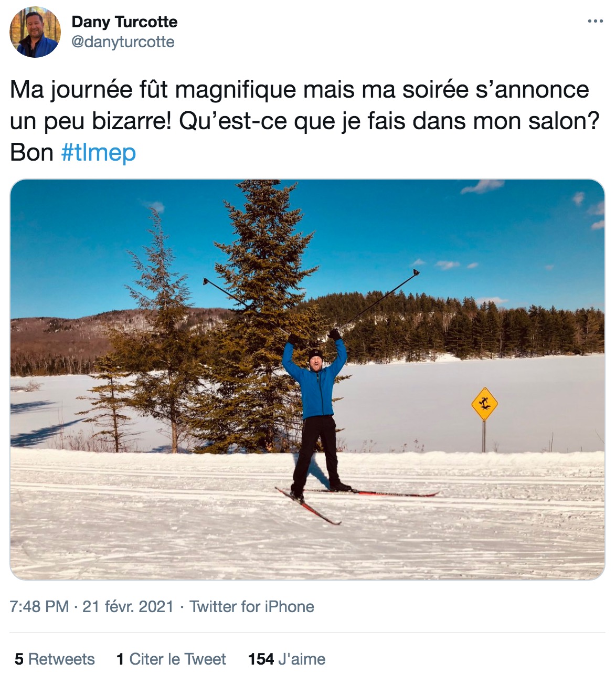The width and height of the screenshot is (616, 673).
Task: Click the 21 févr. 2021 date
Action: click(128, 606)
